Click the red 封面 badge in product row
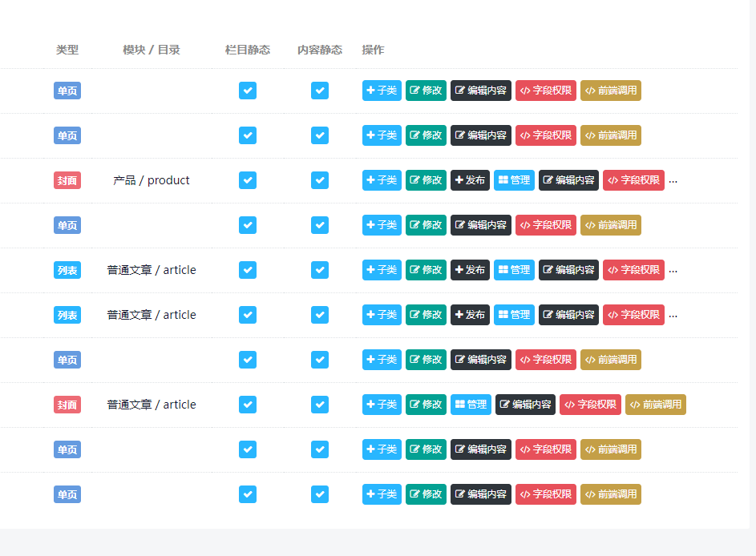The width and height of the screenshot is (756, 556). tap(67, 180)
